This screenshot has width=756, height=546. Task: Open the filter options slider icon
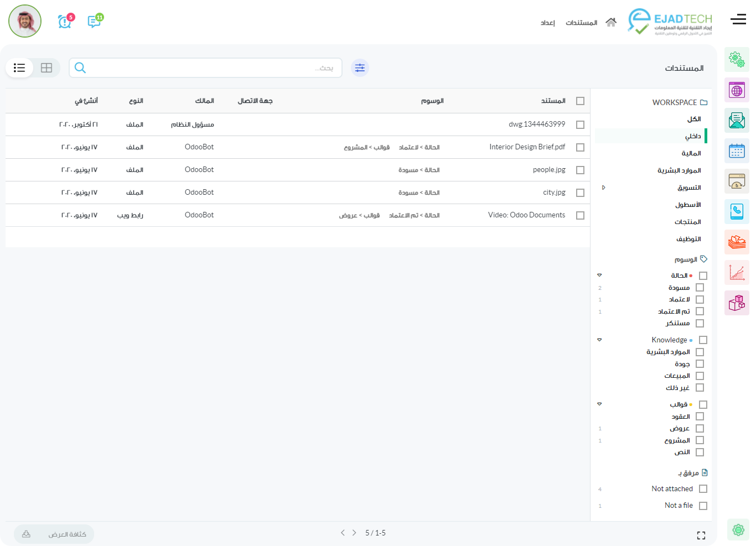[360, 68]
